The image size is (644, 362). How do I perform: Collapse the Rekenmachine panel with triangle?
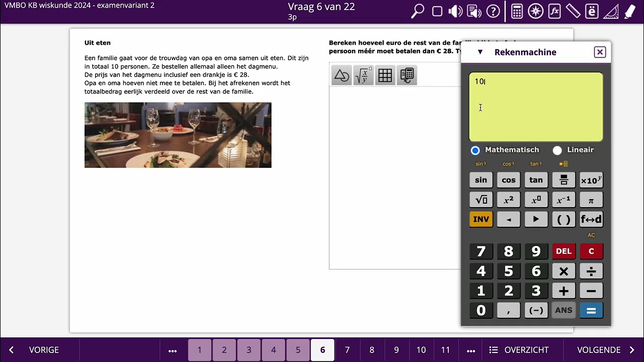click(480, 52)
